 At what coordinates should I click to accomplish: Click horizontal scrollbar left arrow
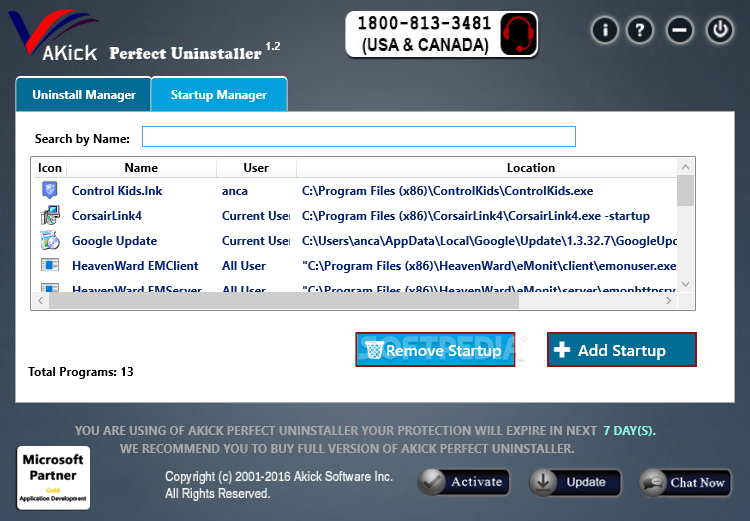click(41, 300)
